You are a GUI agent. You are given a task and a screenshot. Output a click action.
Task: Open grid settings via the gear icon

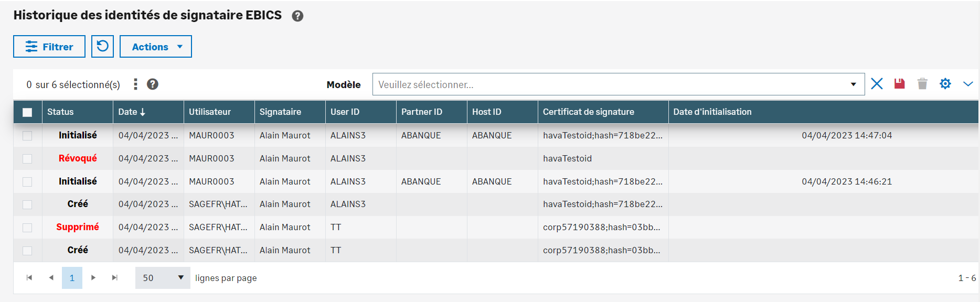pos(945,84)
